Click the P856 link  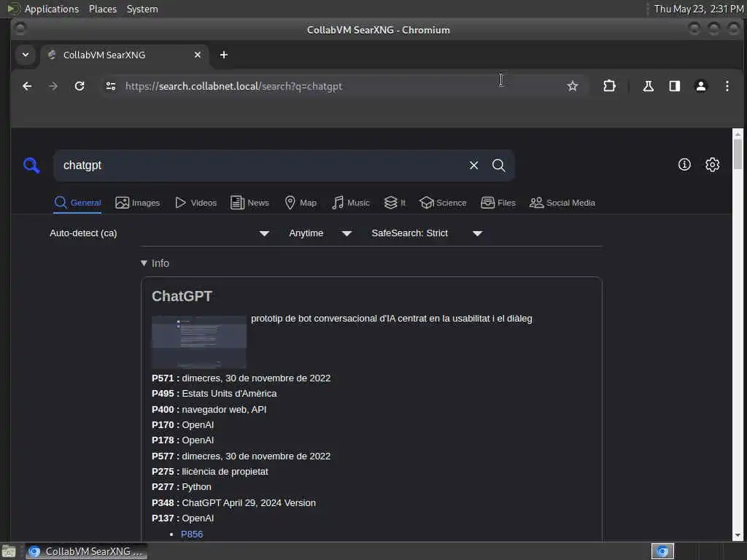coord(192,534)
